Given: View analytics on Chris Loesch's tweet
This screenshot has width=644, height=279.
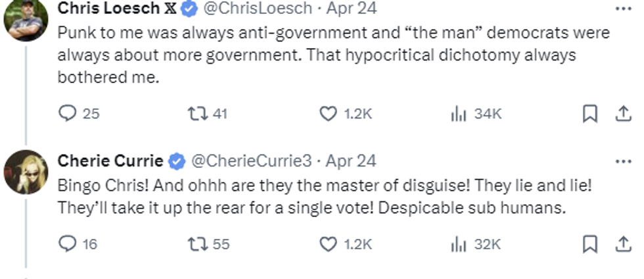Looking at the screenshot, I should [458, 114].
